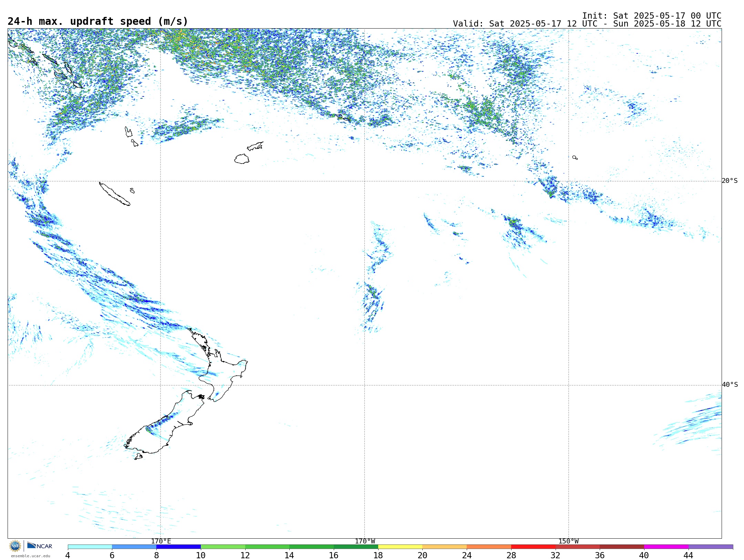744x560 pixels.
Task: Click the 150°W longitude label
Action: point(568,541)
